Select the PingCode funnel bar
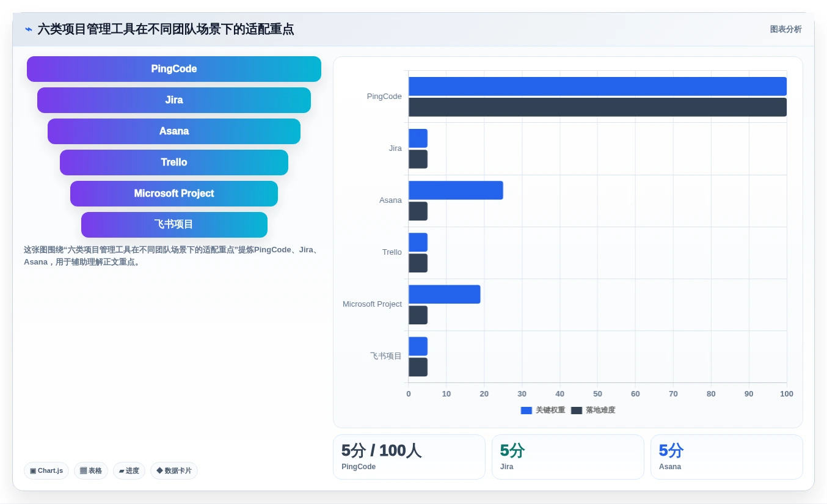The image size is (827, 504). tap(174, 69)
